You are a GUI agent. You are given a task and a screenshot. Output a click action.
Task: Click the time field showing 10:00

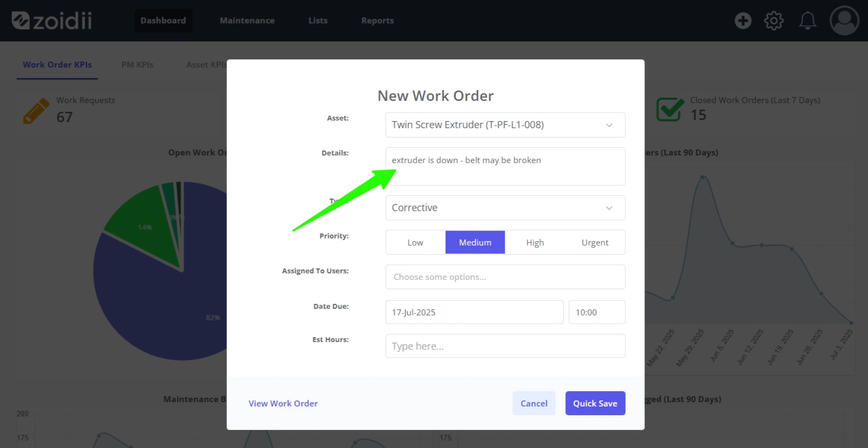click(597, 312)
